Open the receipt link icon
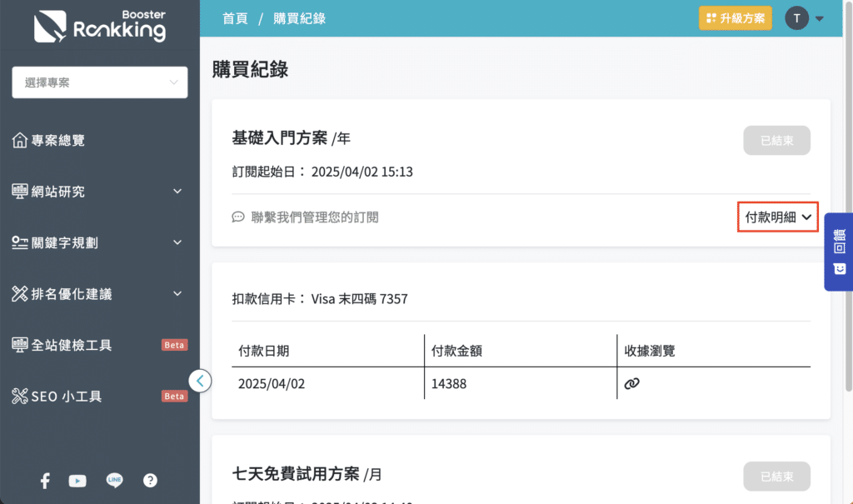 [632, 383]
